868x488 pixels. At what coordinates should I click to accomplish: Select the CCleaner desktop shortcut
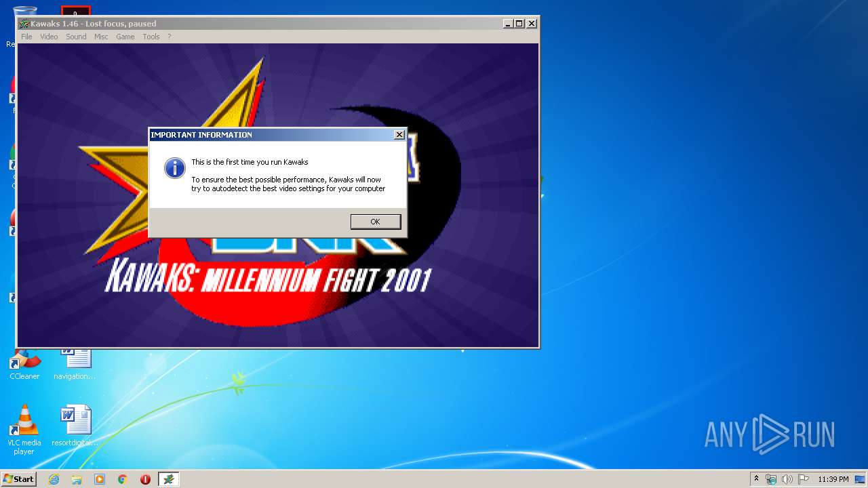tap(24, 365)
